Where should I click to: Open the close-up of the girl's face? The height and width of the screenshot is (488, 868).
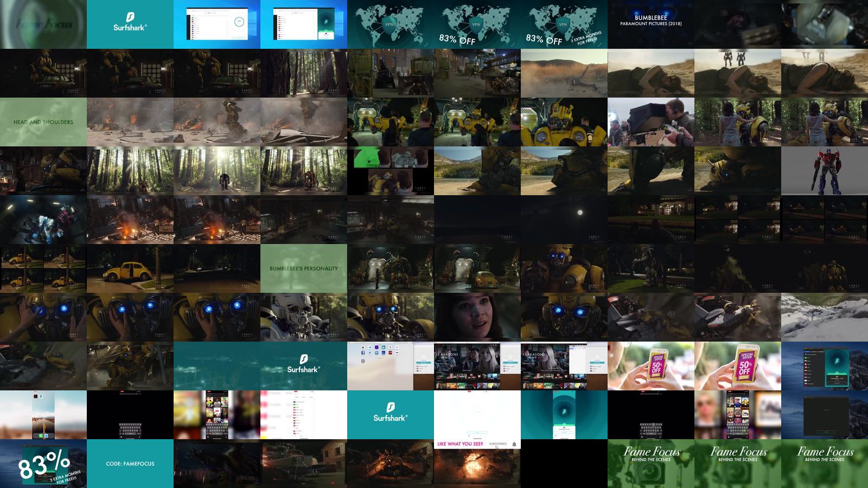[477, 317]
